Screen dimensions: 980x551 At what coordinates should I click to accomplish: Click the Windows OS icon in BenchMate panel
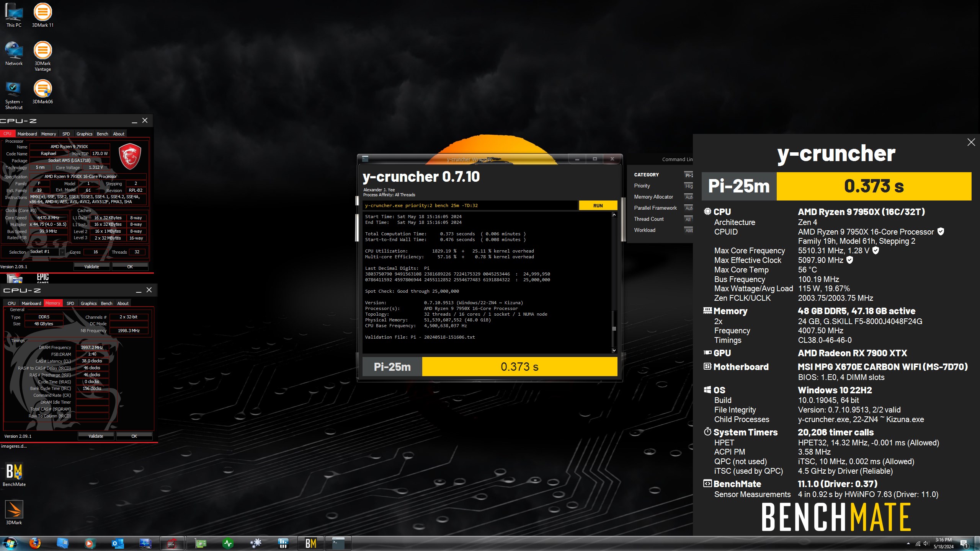tap(707, 390)
